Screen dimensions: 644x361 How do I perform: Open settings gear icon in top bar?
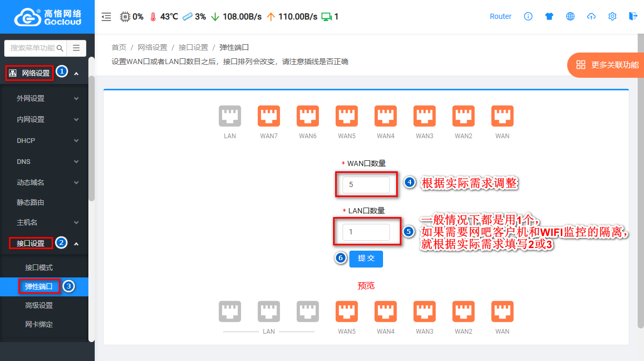(x=612, y=16)
